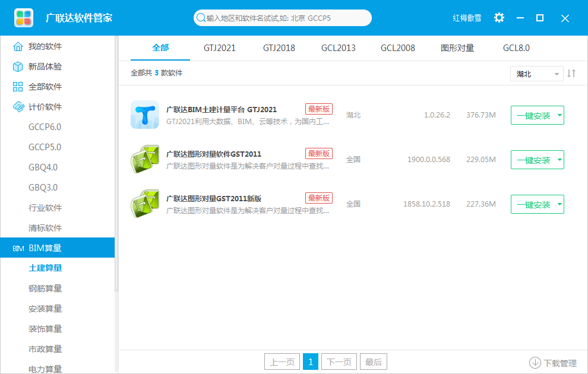Switch to the GCL2013 tab
588x374 pixels.
(339, 48)
